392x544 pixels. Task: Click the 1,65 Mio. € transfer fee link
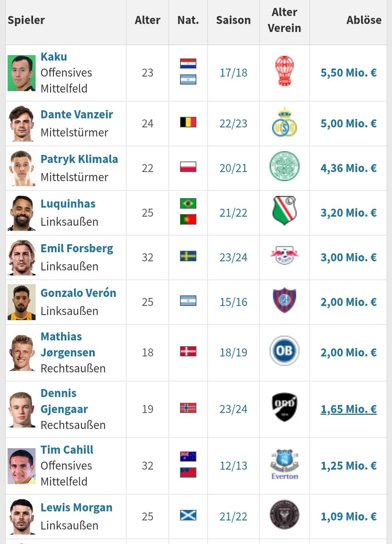348,409
